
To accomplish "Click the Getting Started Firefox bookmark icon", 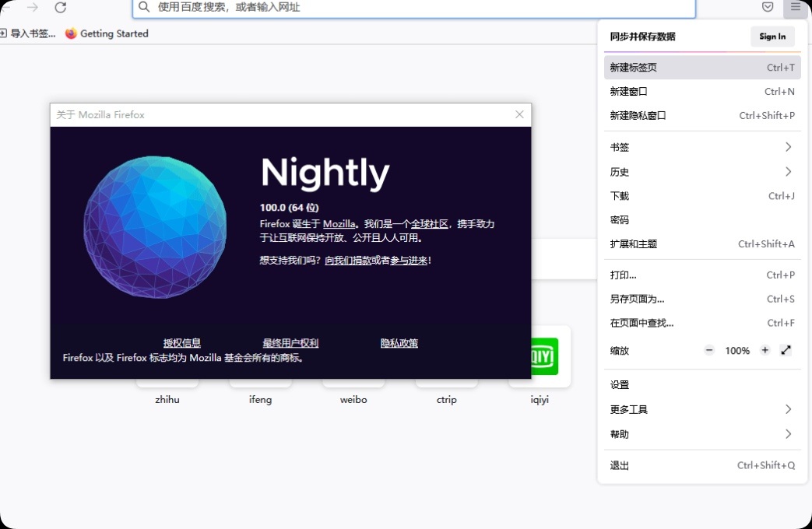I will pyautogui.click(x=70, y=33).
